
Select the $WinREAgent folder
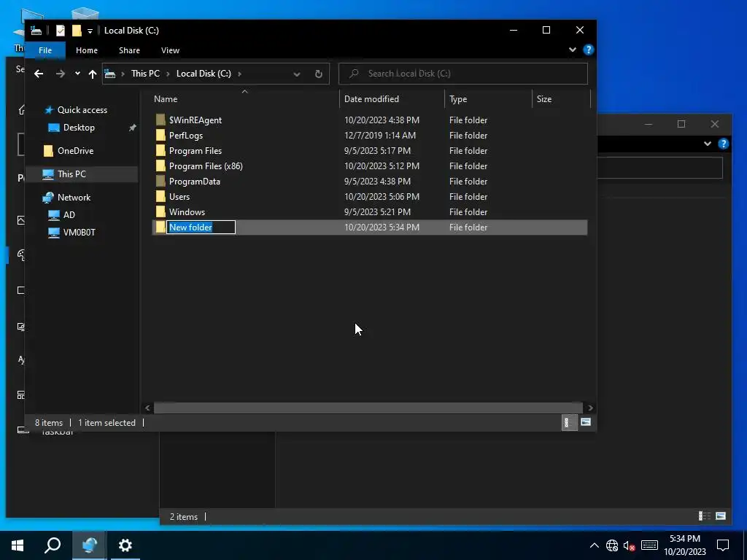point(196,120)
